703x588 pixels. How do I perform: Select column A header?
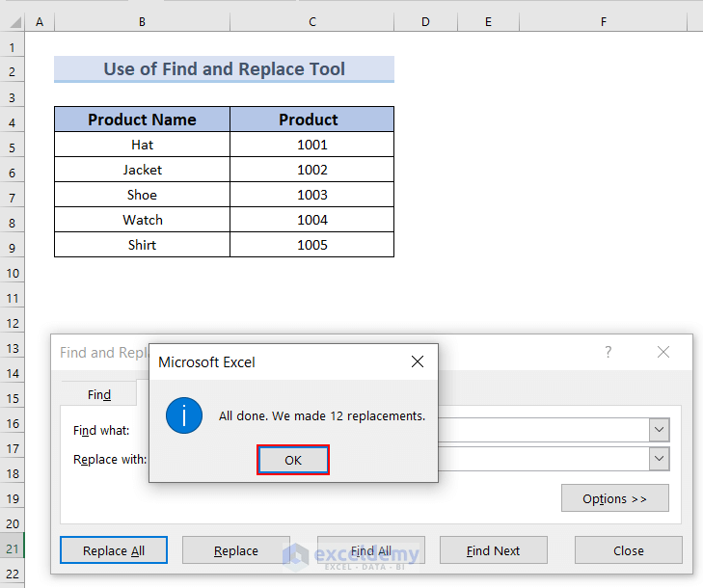coord(40,21)
